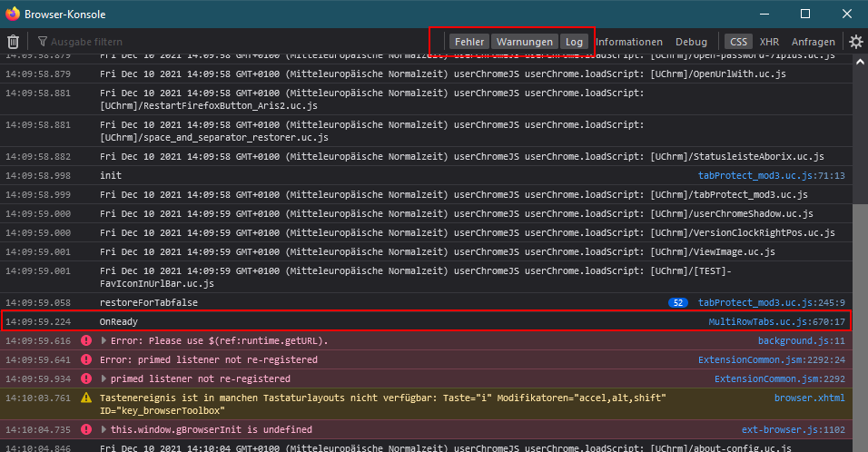Screen dimensions: 868x452
Task: Open ExtensionCommon.jsm:2292:24 source link
Action: (771, 359)
